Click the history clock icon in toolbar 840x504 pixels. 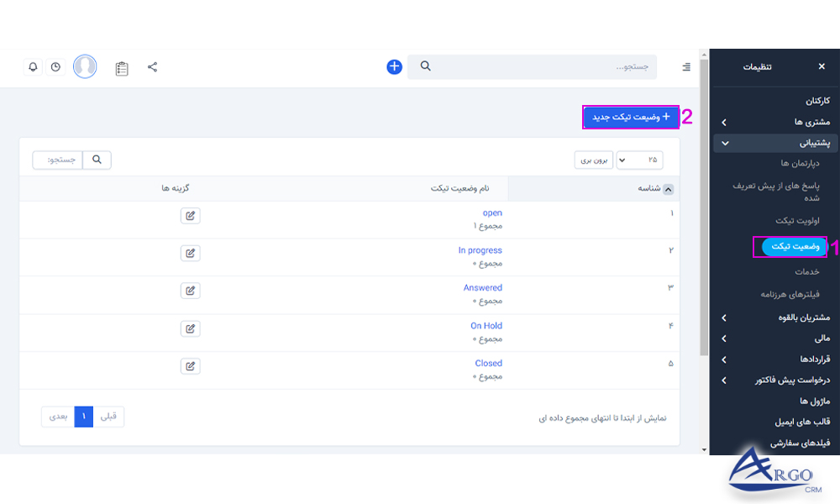coord(55,66)
